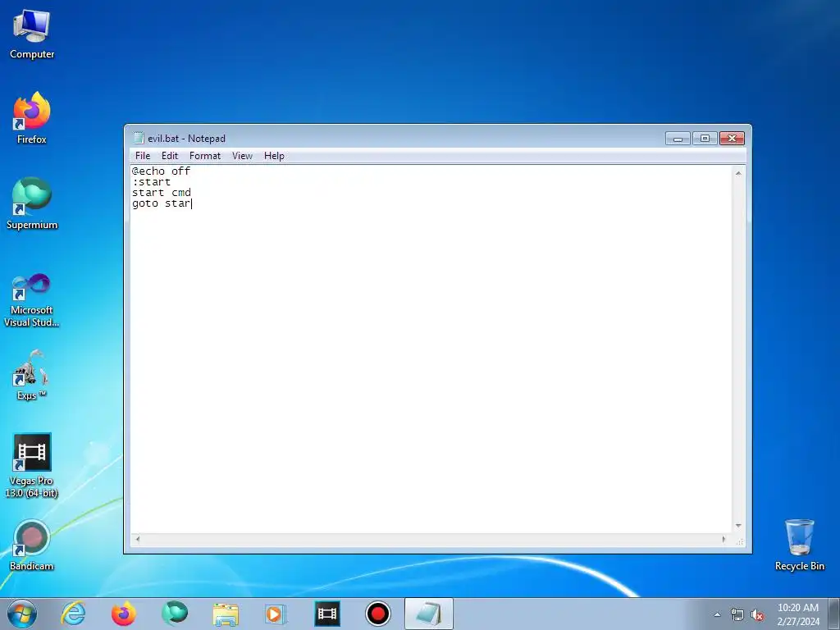Open Windows Media Player from the taskbar
The image size is (840, 630).
coord(276,614)
